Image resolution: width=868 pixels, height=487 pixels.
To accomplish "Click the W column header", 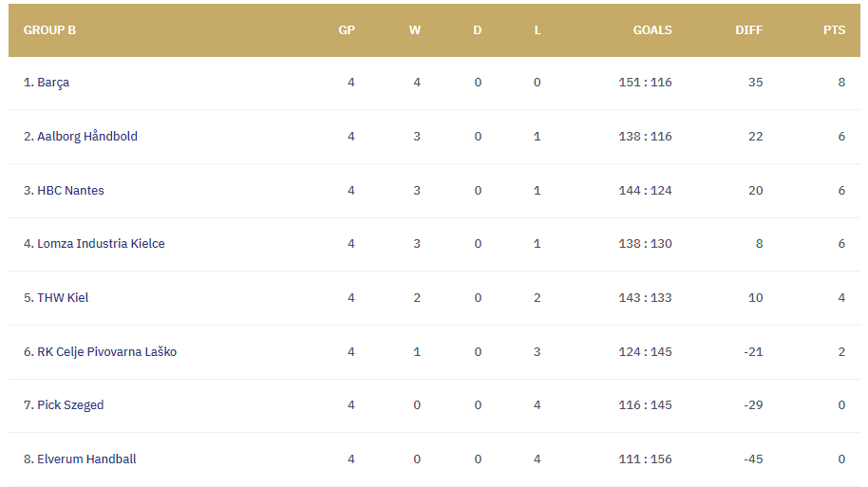I will [x=415, y=30].
